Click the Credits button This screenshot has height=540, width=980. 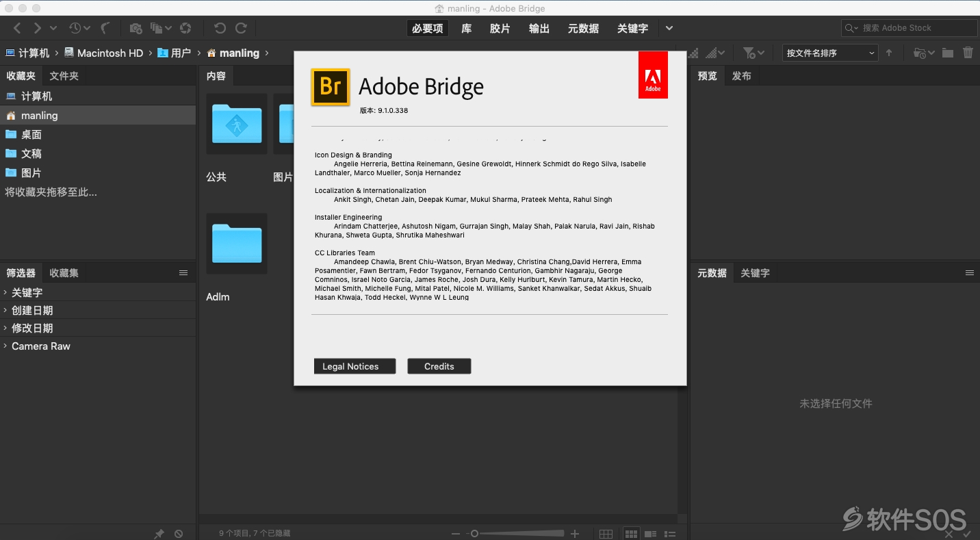pyautogui.click(x=439, y=366)
